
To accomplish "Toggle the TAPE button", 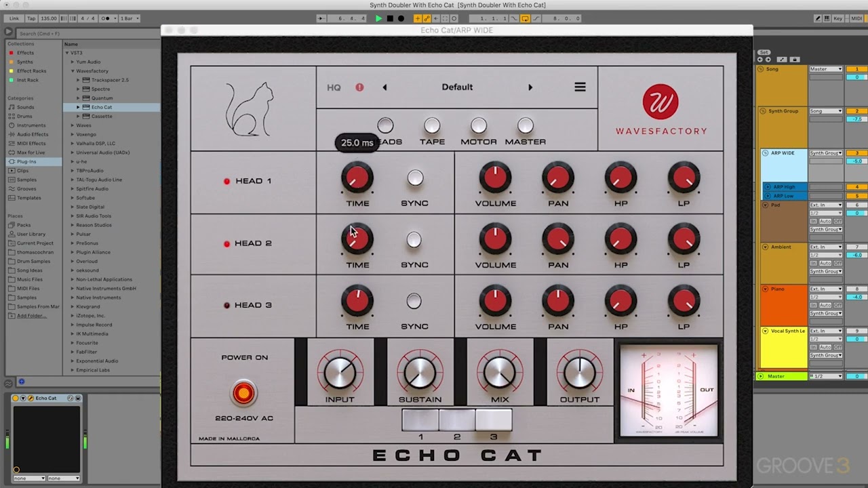I will click(432, 125).
